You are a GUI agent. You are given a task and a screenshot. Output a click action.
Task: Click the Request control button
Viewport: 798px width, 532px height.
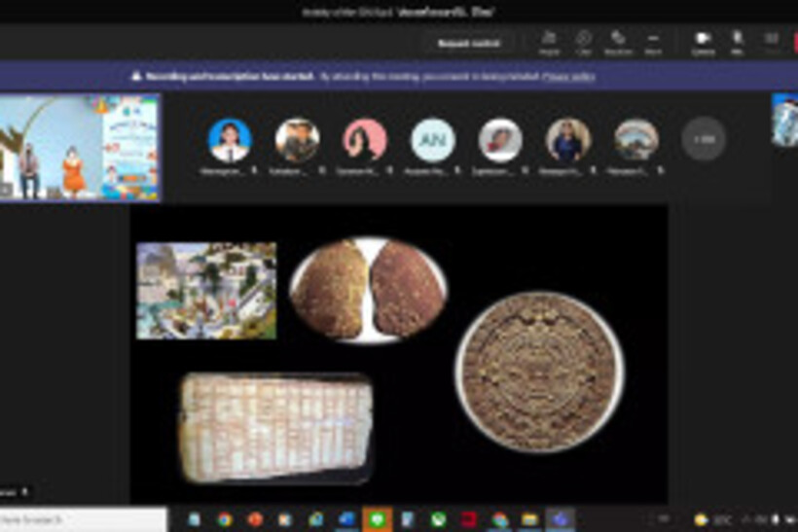(468, 43)
